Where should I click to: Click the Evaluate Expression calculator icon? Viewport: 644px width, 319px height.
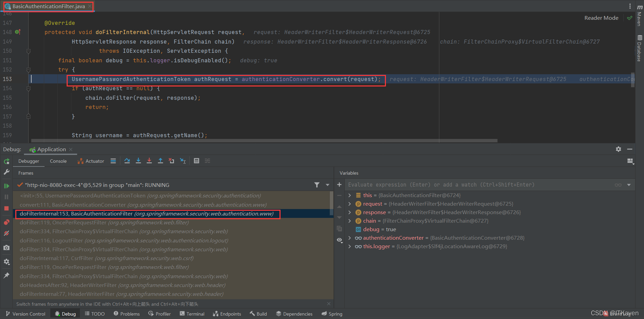197,161
